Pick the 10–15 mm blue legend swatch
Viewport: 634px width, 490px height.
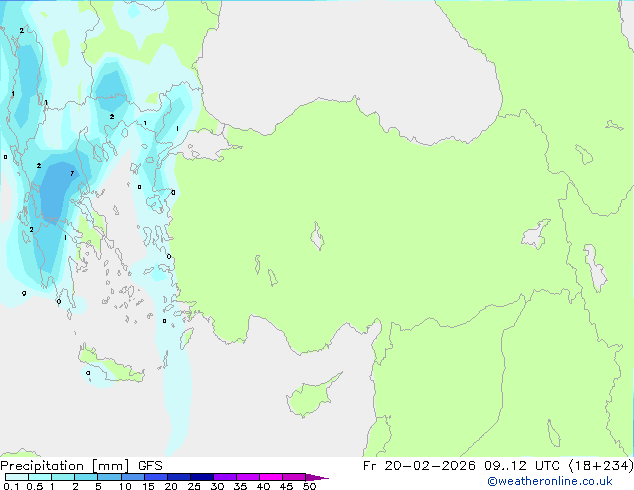point(132,477)
